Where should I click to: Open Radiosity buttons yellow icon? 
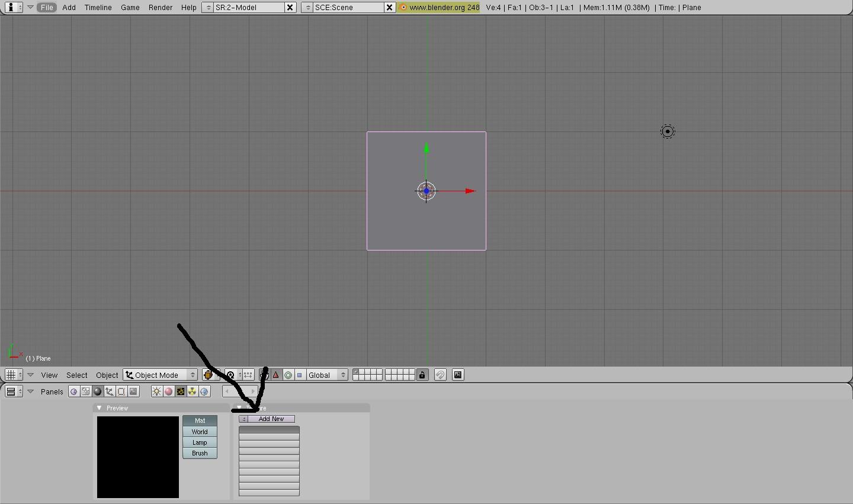click(x=193, y=391)
